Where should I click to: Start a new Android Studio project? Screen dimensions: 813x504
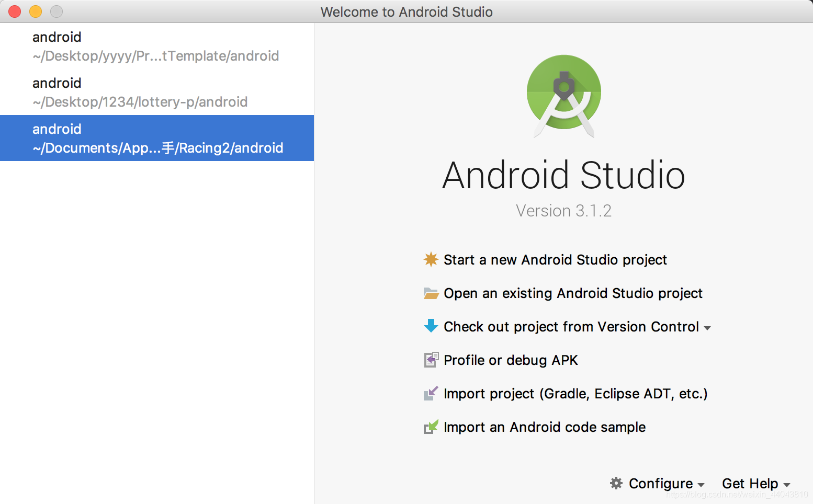click(555, 260)
